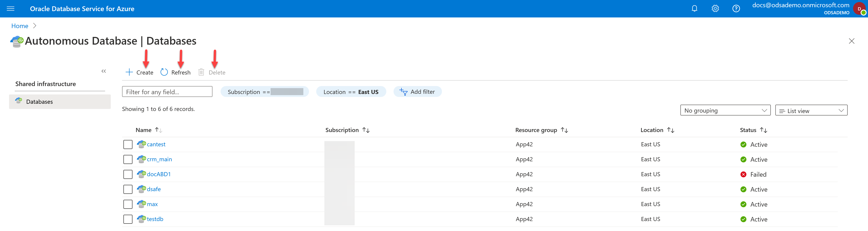
Task: Click the Add filter funnel icon
Action: pyautogui.click(x=403, y=91)
